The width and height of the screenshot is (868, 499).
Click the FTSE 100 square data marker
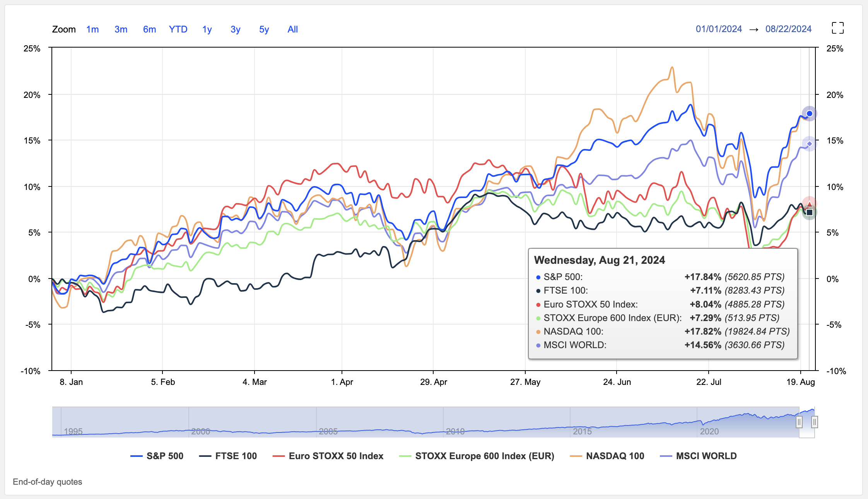[809, 212]
